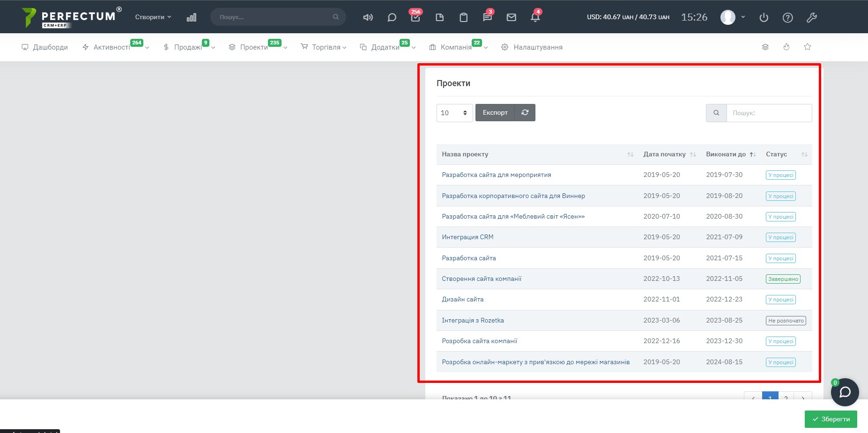868x433 pixels.
Task: Click the notifications bell icon
Action: [535, 17]
